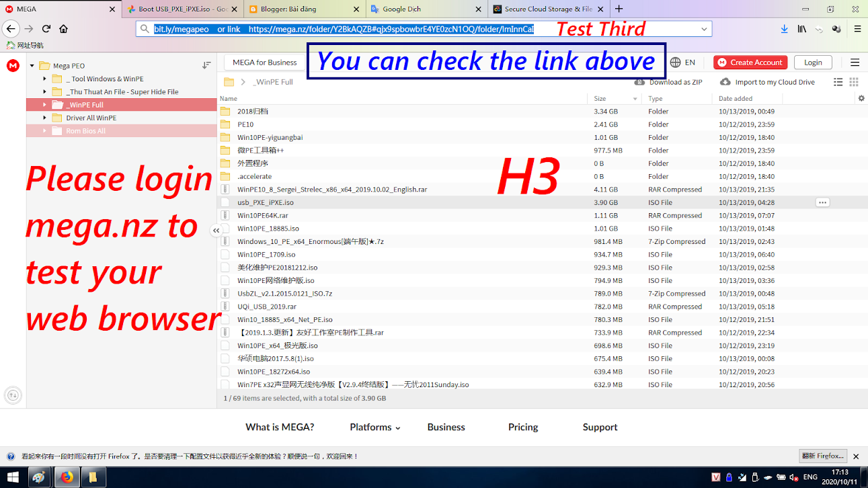
Task: Open the gear icon in column header
Action: 861,98
